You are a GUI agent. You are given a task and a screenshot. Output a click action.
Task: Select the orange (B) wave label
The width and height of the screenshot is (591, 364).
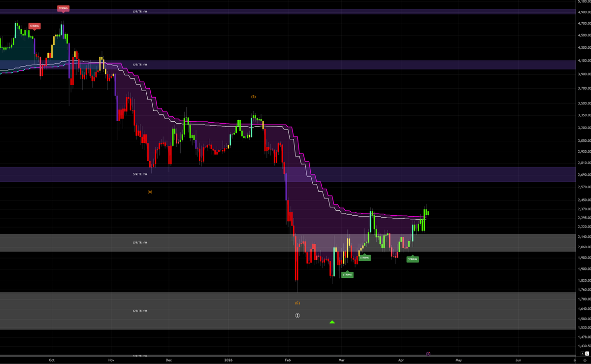(x=253, y=97)
